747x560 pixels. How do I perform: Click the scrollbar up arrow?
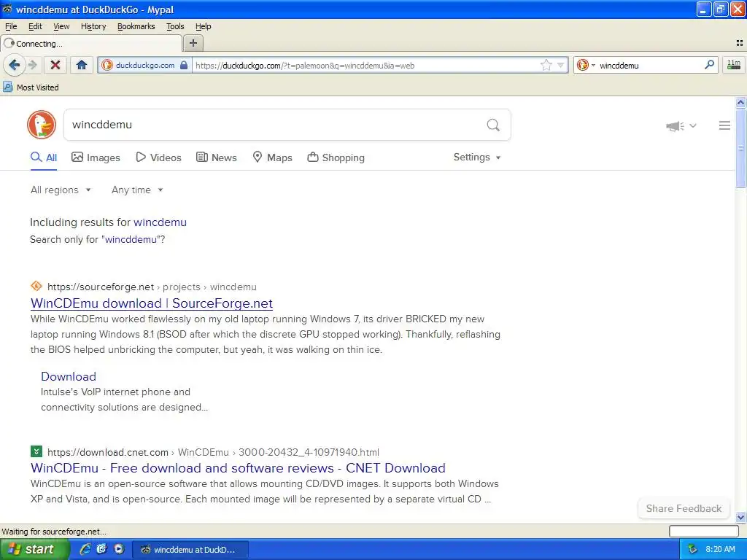coord(740,102)
